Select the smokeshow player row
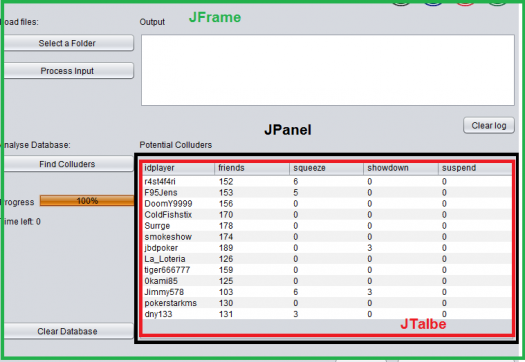The image size is (525, 362). click(x=327, y=237)
